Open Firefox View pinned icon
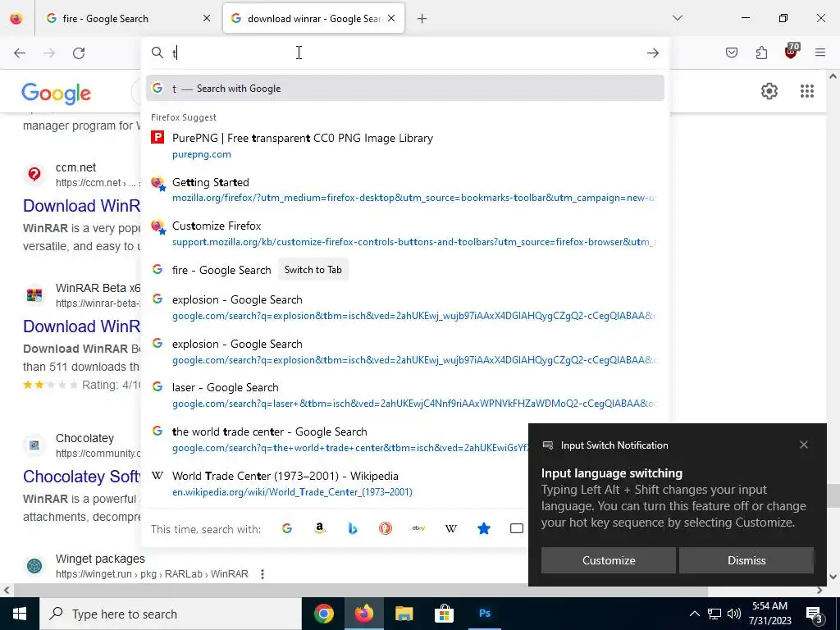 click(16, 18)
